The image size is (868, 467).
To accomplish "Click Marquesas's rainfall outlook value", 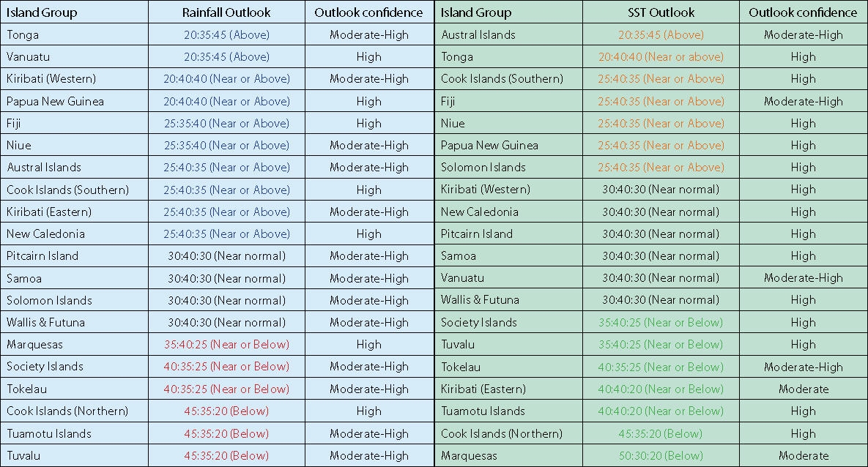I will (226, 344).
